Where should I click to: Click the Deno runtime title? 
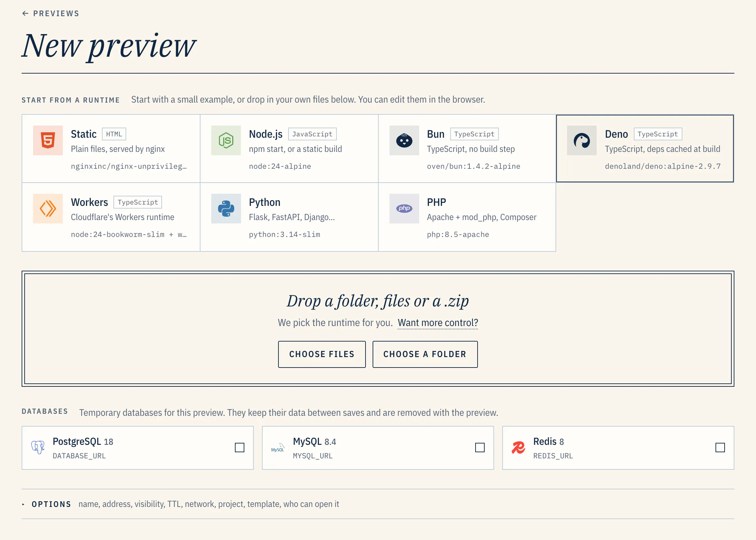(616, 134)
